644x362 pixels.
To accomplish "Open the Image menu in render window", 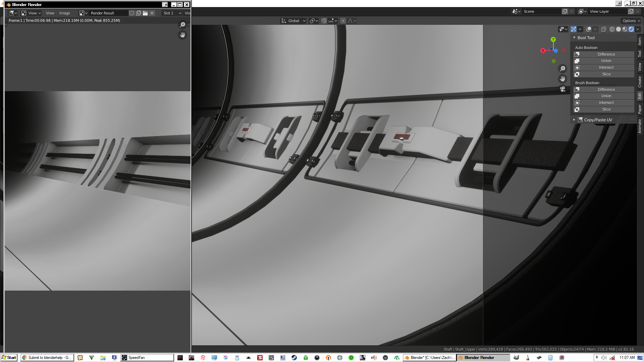I will (x=64, y=13).
